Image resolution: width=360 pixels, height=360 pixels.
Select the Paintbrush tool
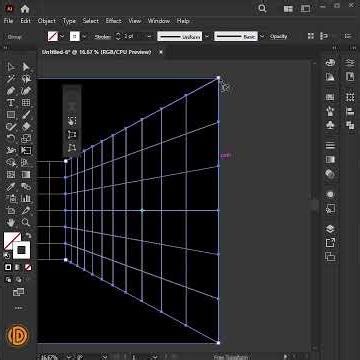pos(26,115)
